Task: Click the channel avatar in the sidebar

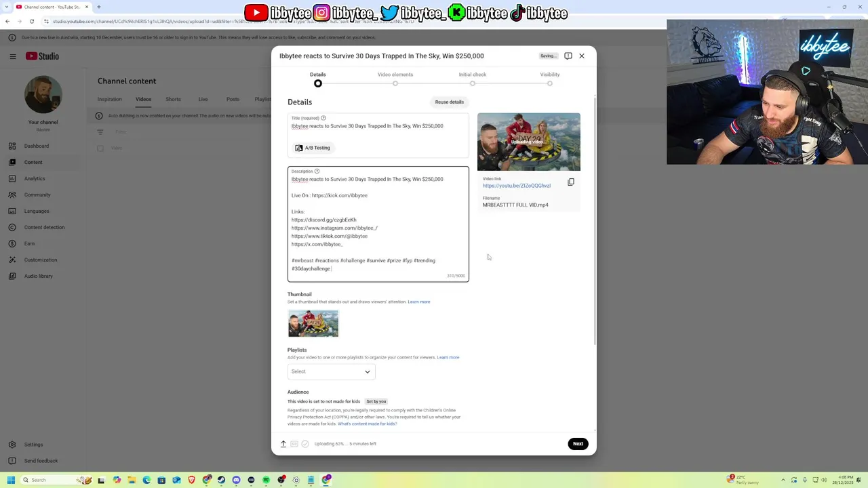Action: point(43,94)
